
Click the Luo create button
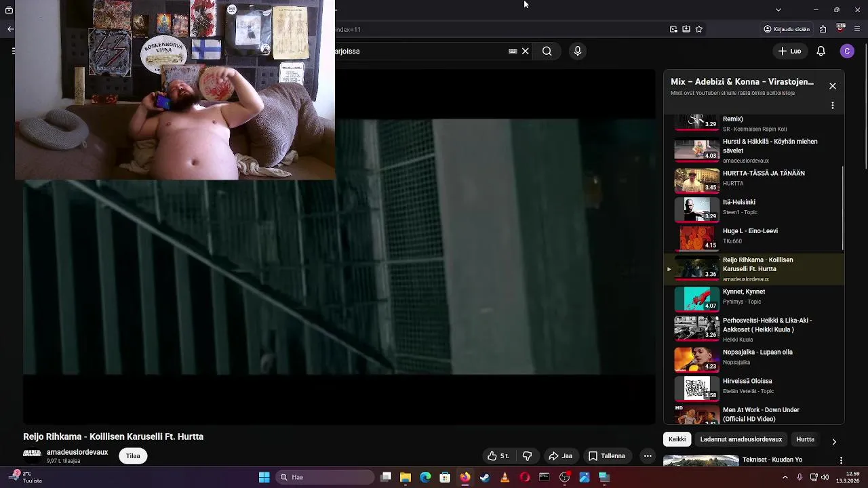pyautogui.click(x=789, y=51)
